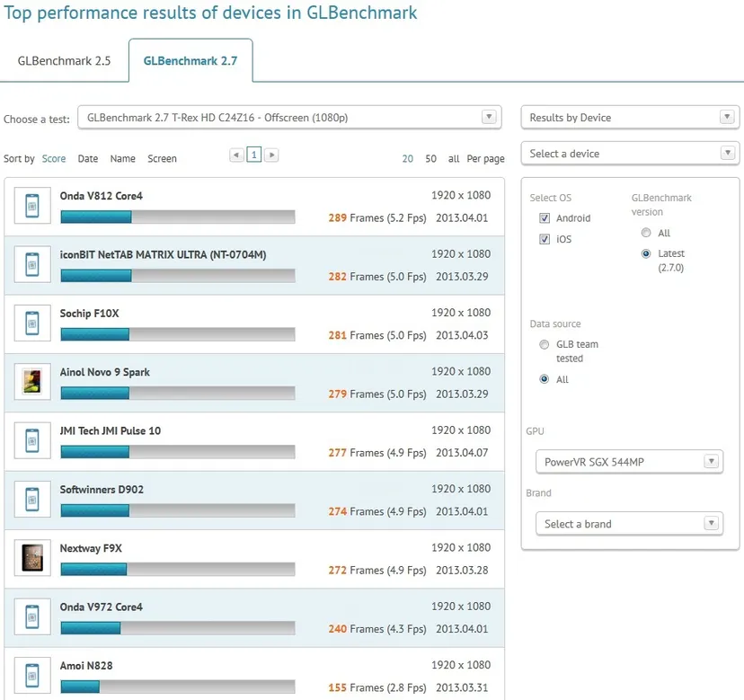Screen dimensions: 744x700
Task: Select All data source radio
Action: [545, 378]
